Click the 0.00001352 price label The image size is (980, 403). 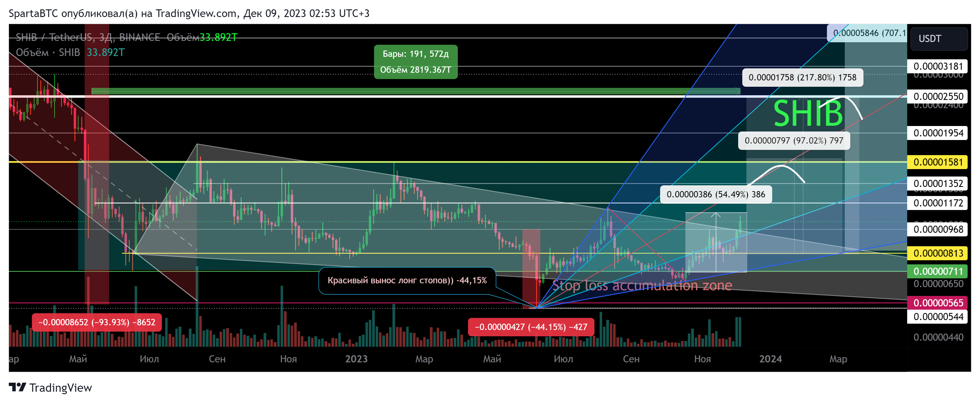coord(938,184)
